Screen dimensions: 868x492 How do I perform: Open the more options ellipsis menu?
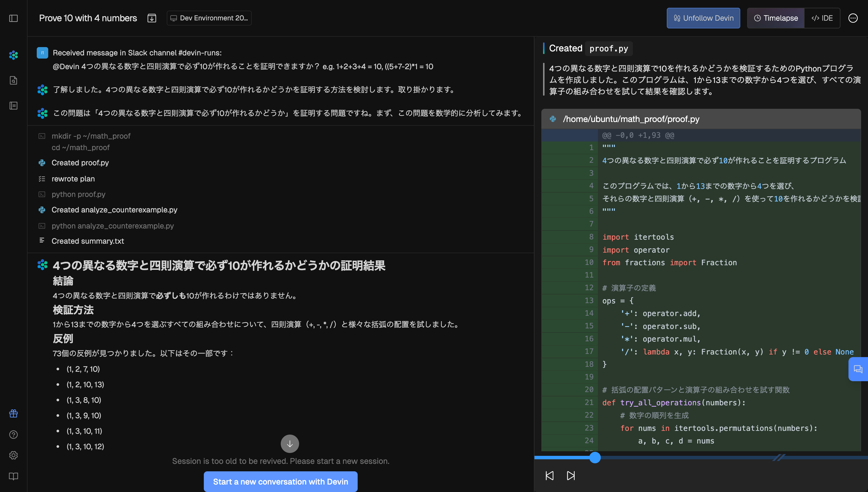(853, 18)
